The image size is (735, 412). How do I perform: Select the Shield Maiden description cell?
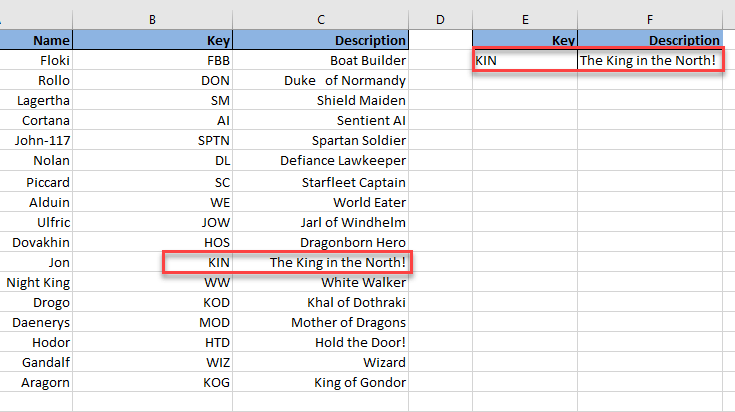tap(321, 100)
